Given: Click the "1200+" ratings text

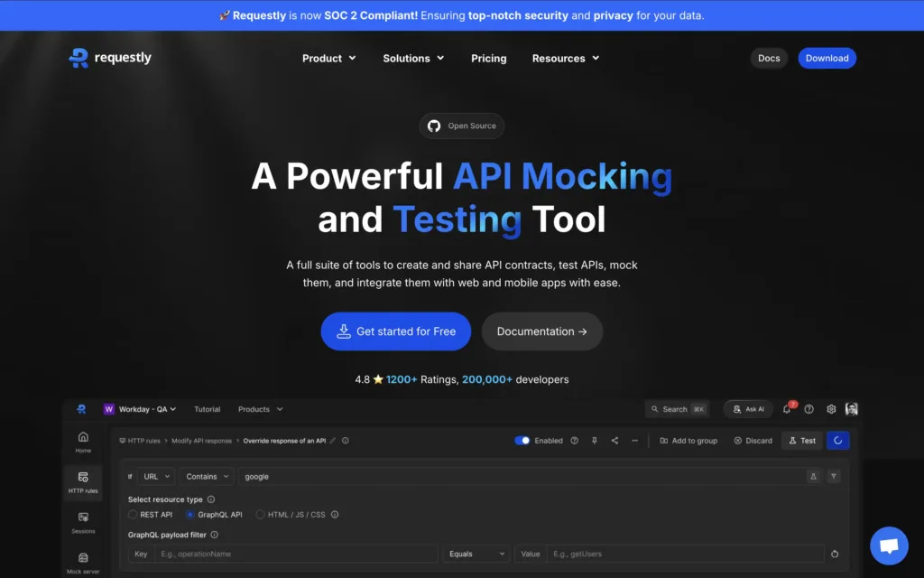Looking at the screenshot, I should (x=402, y=379).
